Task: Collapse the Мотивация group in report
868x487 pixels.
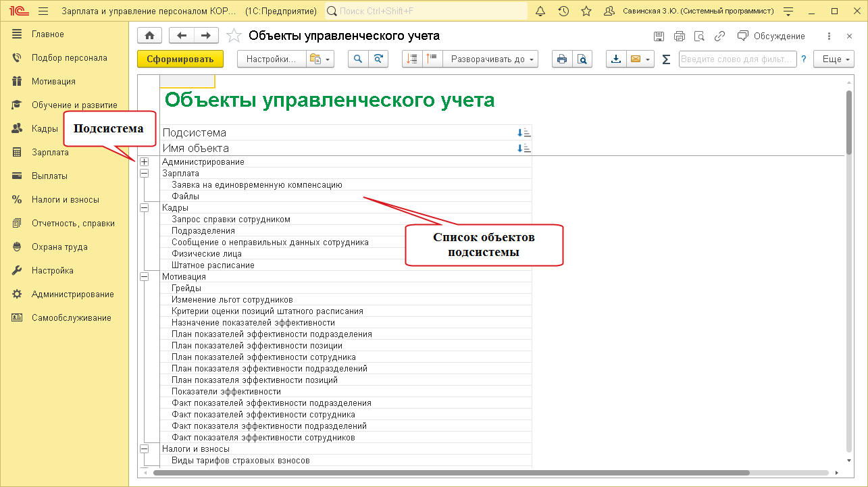Action: [x=144, y=277]
